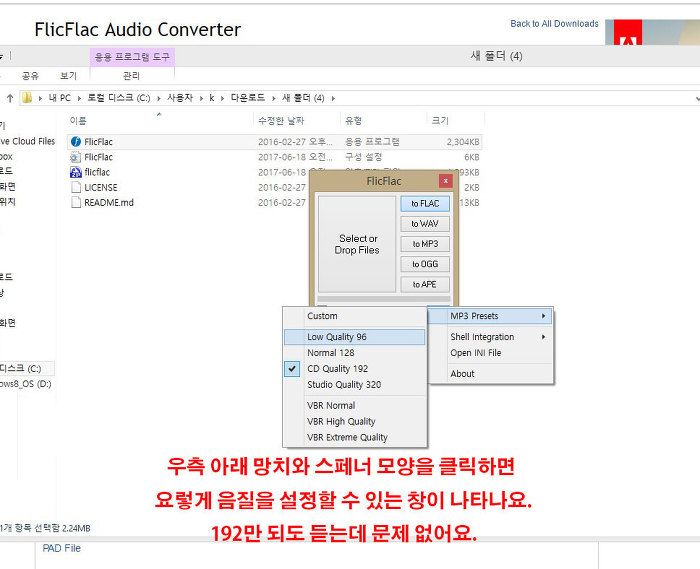This screenshot has height=569, width=700.
Task: Click the to FLAC button
Action: [x=425, y=204]
